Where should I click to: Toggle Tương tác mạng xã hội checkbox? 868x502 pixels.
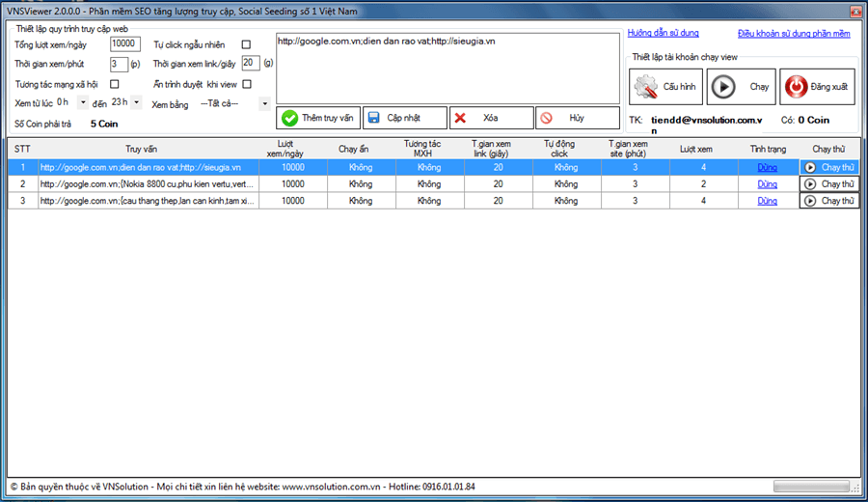tap(115, 84)
